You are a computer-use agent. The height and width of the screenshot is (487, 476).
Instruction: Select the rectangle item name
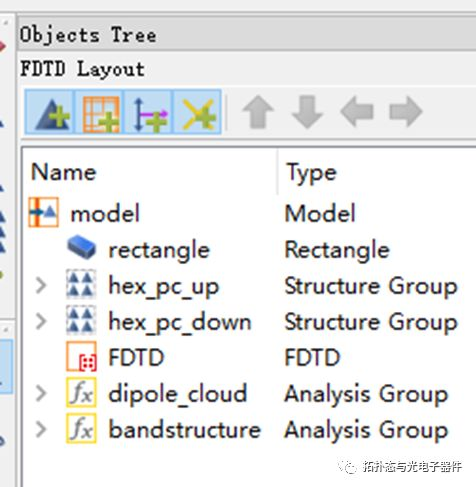click(x=159, y=251)
